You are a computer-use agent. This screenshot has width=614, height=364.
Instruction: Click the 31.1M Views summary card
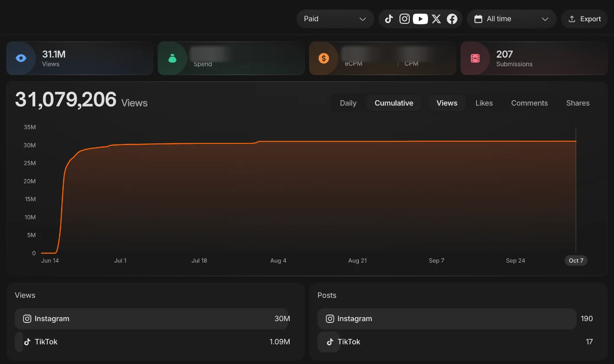(80, 58)
